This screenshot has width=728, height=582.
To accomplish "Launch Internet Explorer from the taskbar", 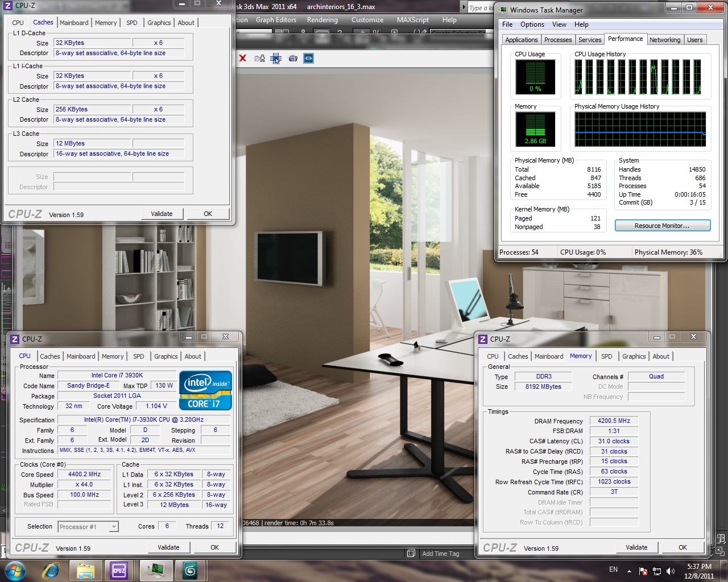I will (52, 570).
